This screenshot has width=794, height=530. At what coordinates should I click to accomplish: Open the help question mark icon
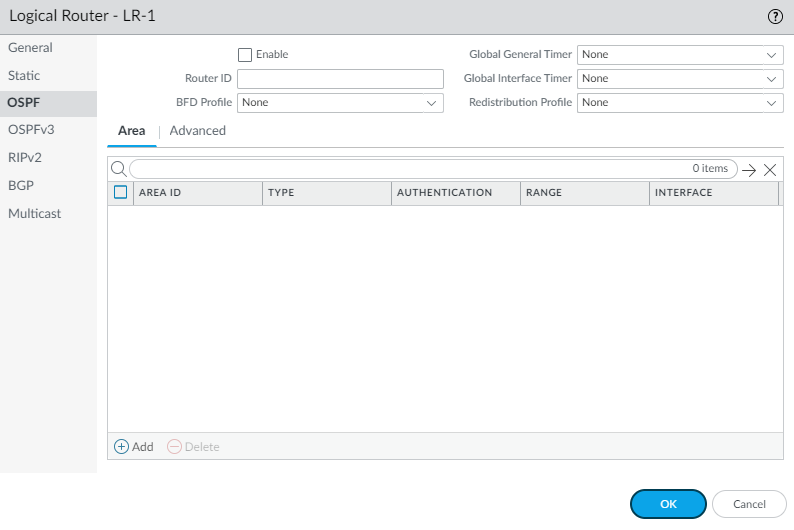click(x=774, y=16)
